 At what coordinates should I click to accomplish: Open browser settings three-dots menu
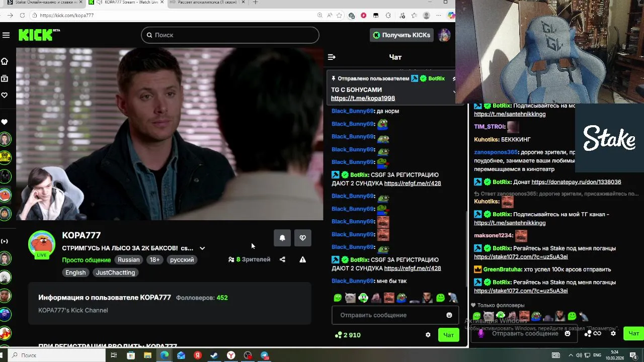click(439, 16)
